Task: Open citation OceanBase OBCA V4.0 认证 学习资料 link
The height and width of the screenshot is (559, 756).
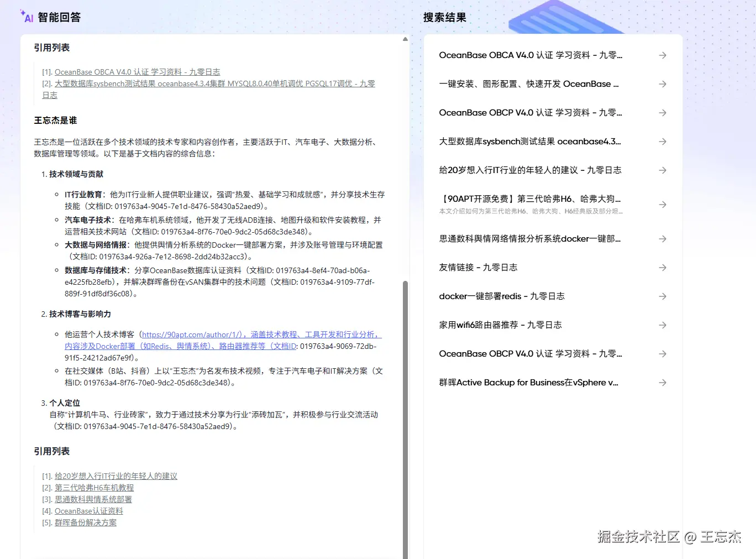Action: click(x=137, y=72)
